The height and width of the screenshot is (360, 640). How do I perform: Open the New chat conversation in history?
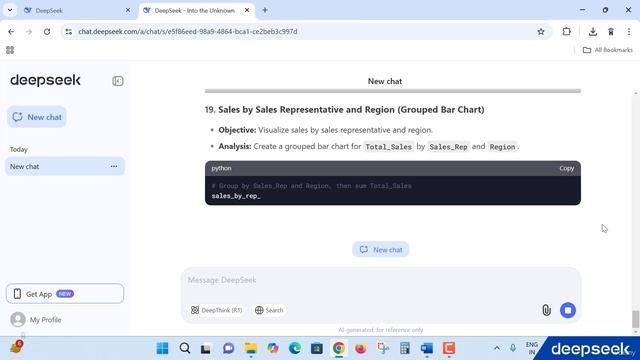coord(65,167)
